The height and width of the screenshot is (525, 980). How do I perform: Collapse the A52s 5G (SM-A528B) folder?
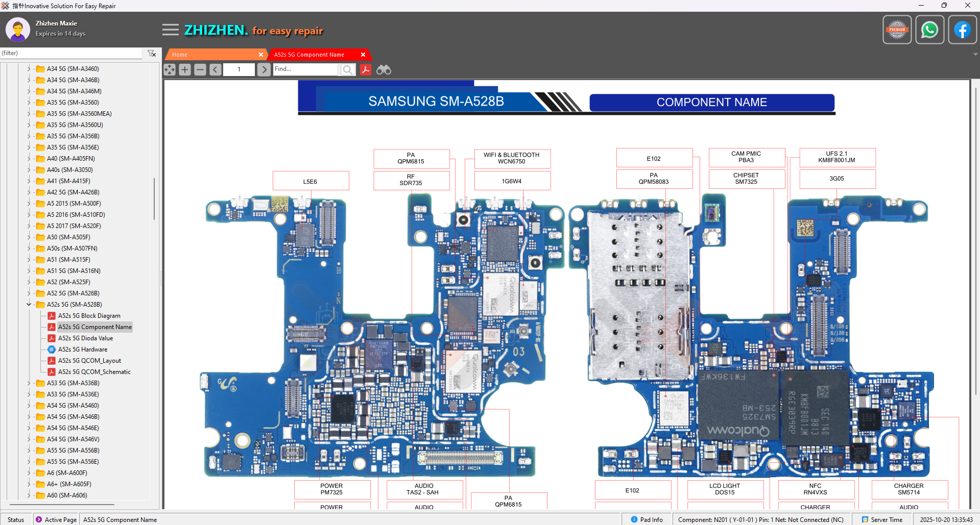click(x=29, y=305)
